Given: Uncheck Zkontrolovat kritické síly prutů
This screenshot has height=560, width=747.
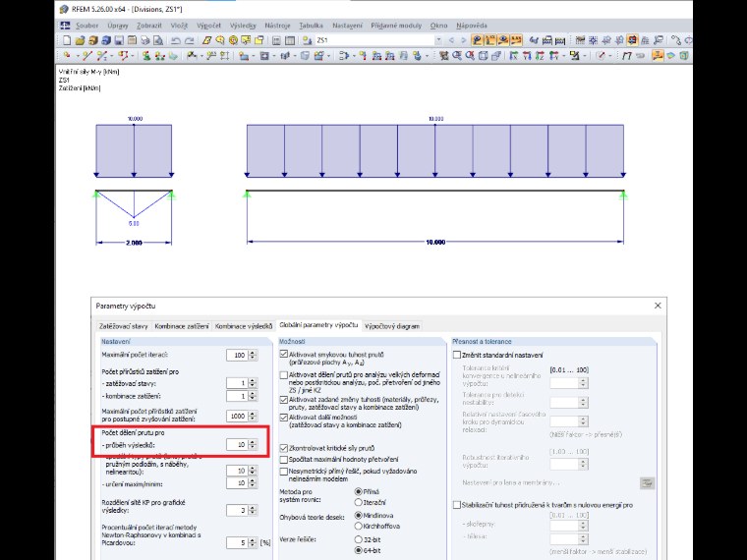Looking at the screenshot, I should tap(284, 448).
